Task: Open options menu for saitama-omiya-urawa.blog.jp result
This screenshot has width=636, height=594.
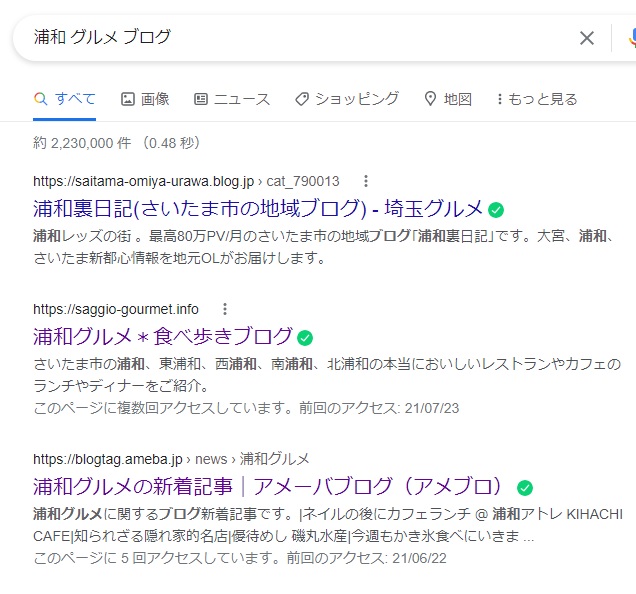Action: pos(366,181)
